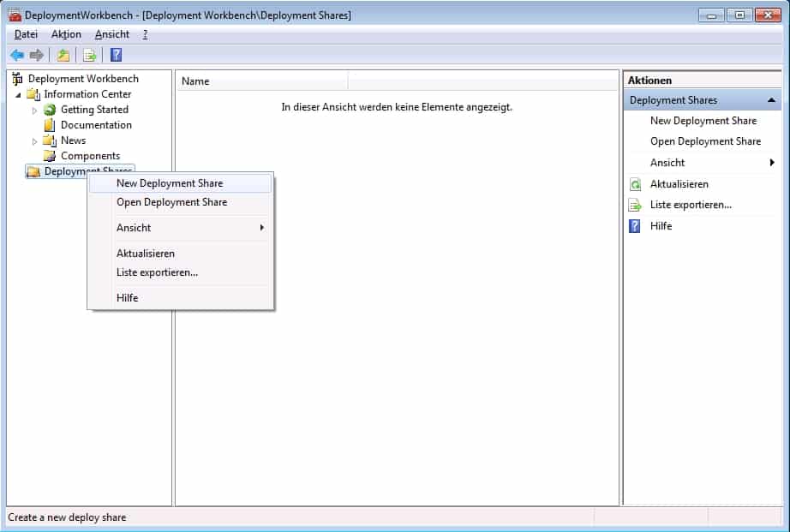Screen dimensions: 790x532
Task: Click Hilfe in the Aktionen pane
Action: (x=661, y=226)
